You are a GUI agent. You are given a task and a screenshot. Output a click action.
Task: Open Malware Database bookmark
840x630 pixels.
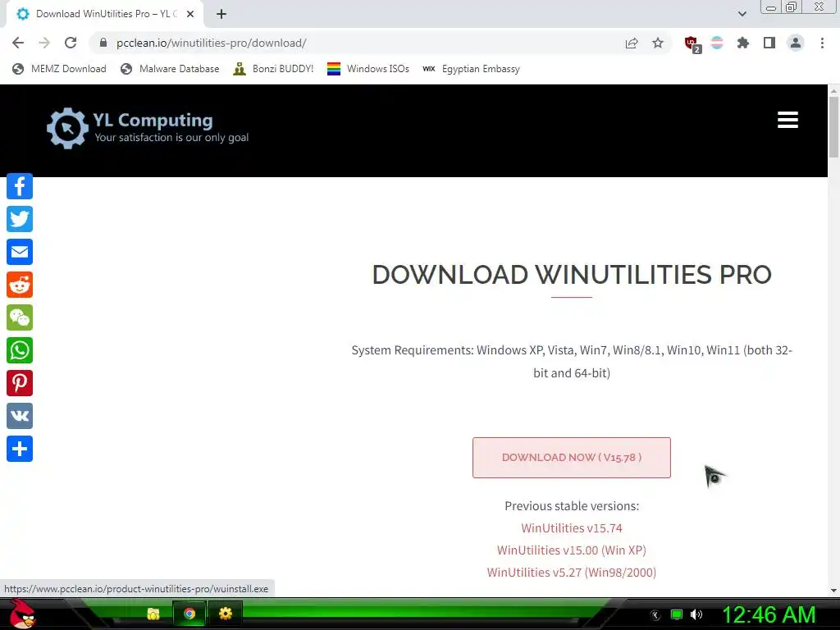pos(170,69)
